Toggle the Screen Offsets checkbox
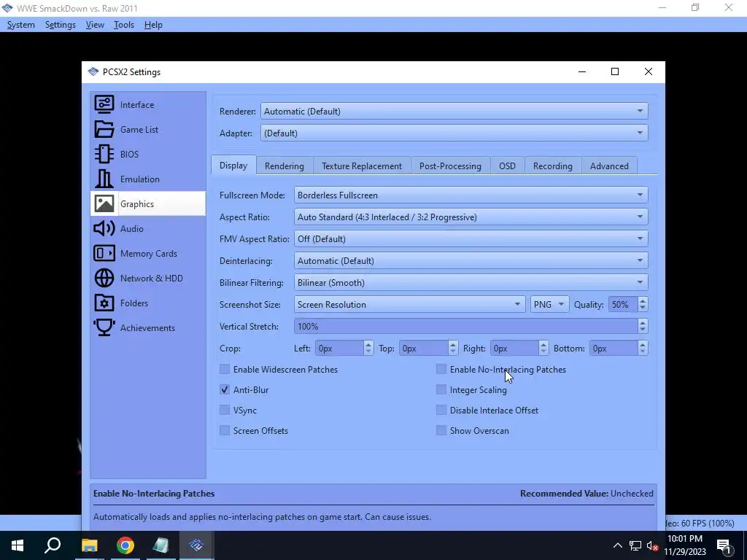The width and height of the screenshot is (747, 560). (x=225, y=430)
